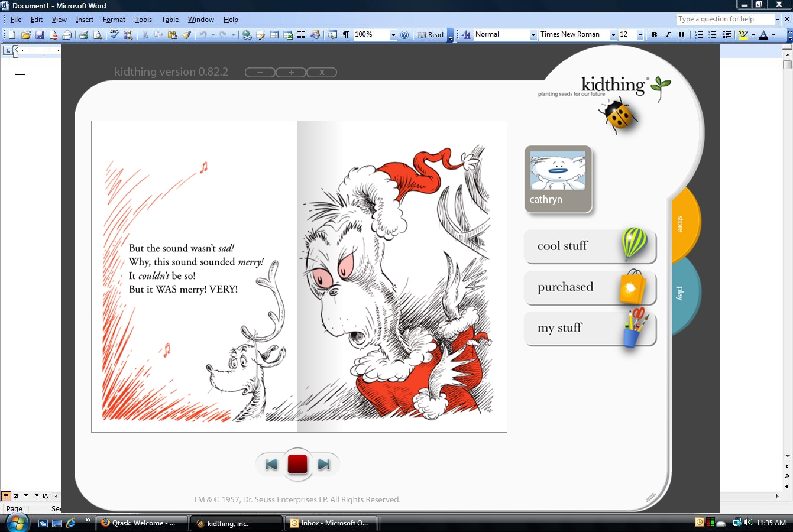Click the volume speaker tray icon
This screenshot has width=793, height=532.
(x=749, y=523)
